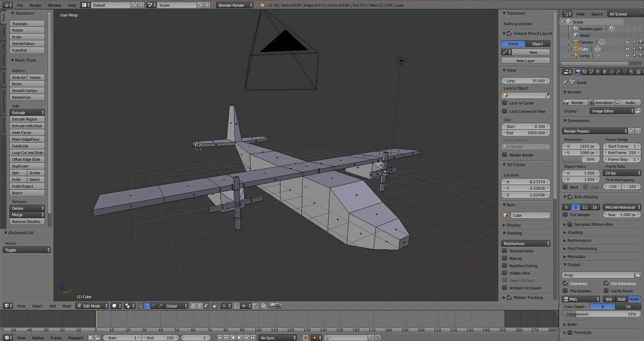Adjust the Lens 35.000 value slider
Image resolution: width=644 pixels, height=341 pixels.
pyautogui.click(x=525, y=81)
